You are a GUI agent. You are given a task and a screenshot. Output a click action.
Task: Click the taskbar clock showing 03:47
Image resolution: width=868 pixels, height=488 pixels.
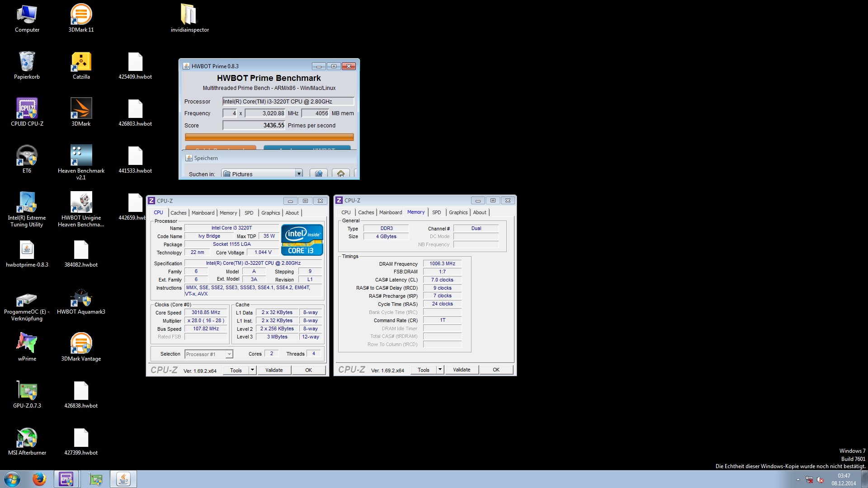844,479
